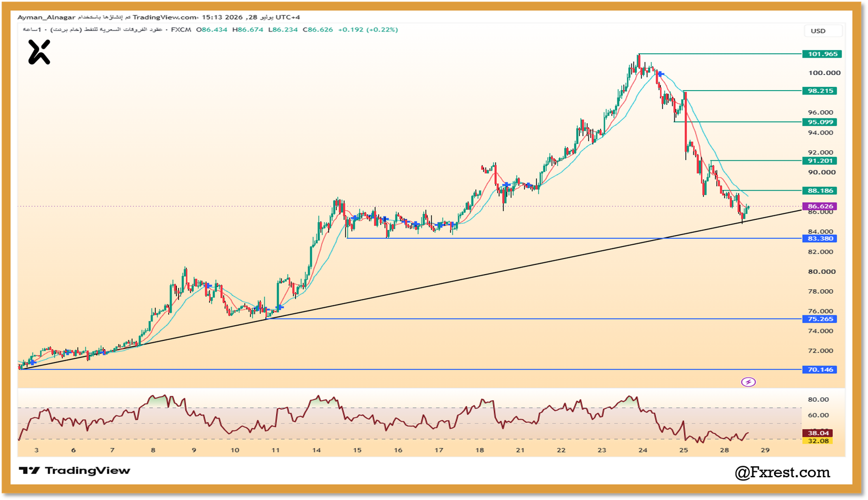Click the current price label 86.626
Image resolution: width=868 pixels, height=500 pixels.
tap(820, 206)
